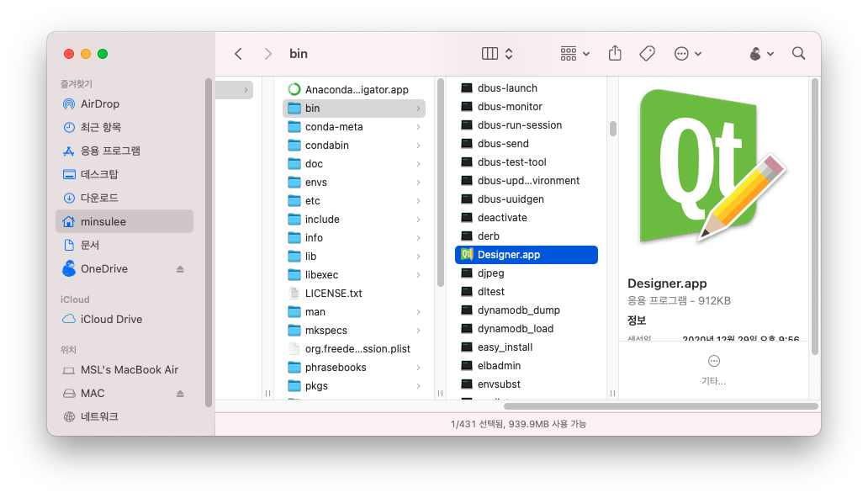Click the collapsed parent column chevron
868x498 pixels.
pyautogui.click(x=246, y=90)
